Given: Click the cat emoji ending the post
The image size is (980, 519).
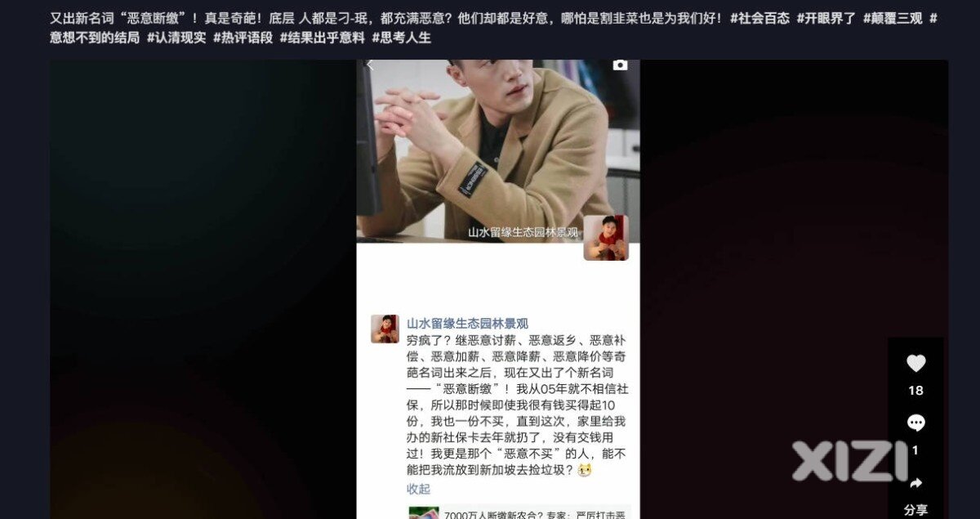Looking at the screenshot, I should pos(584,470).
